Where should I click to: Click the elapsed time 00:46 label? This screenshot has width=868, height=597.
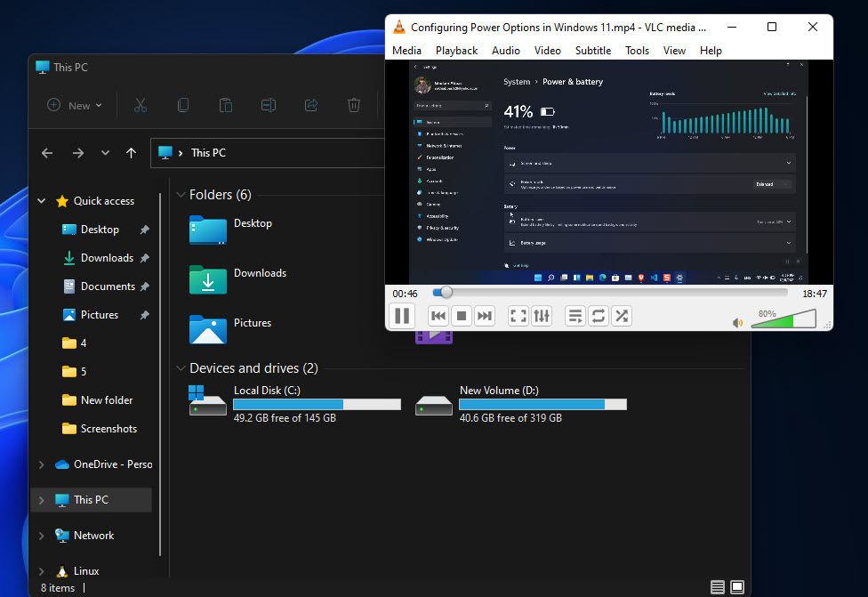click(405, 294)
